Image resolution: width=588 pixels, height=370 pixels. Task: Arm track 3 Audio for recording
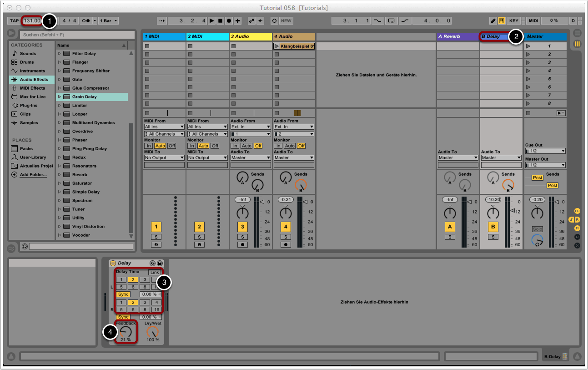point(242,244)
